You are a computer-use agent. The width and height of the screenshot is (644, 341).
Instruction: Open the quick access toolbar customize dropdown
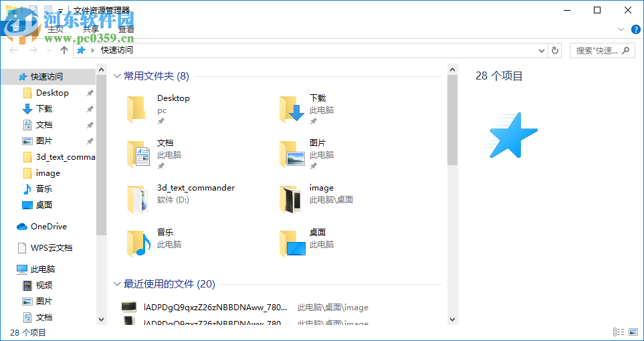(60, 10)
